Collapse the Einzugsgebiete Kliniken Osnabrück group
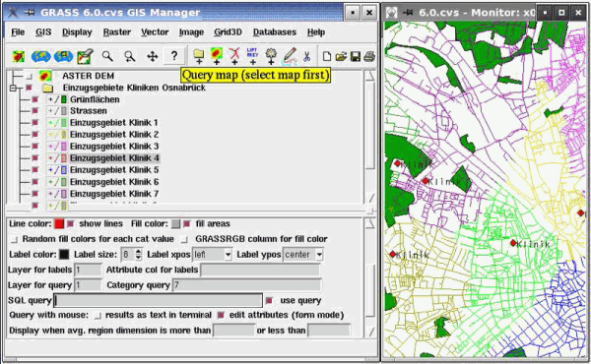 13,89
